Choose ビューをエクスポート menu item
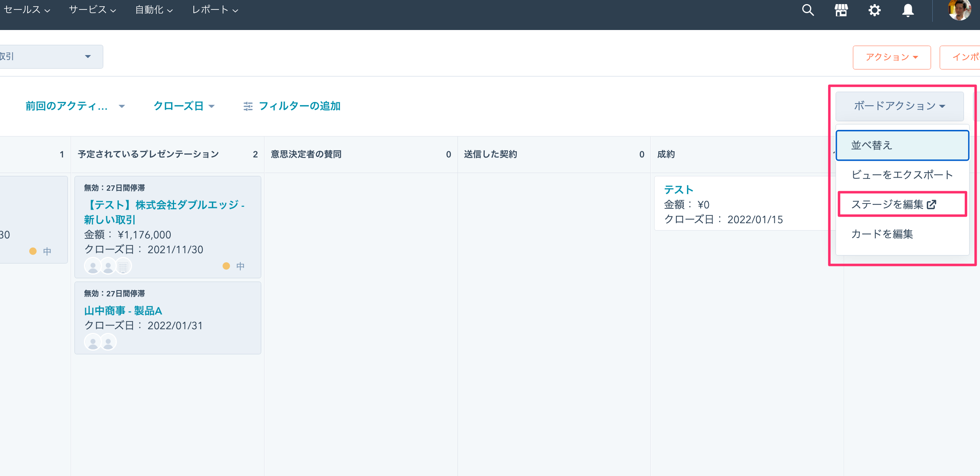 pyautogui.click(x=903, y=175)
